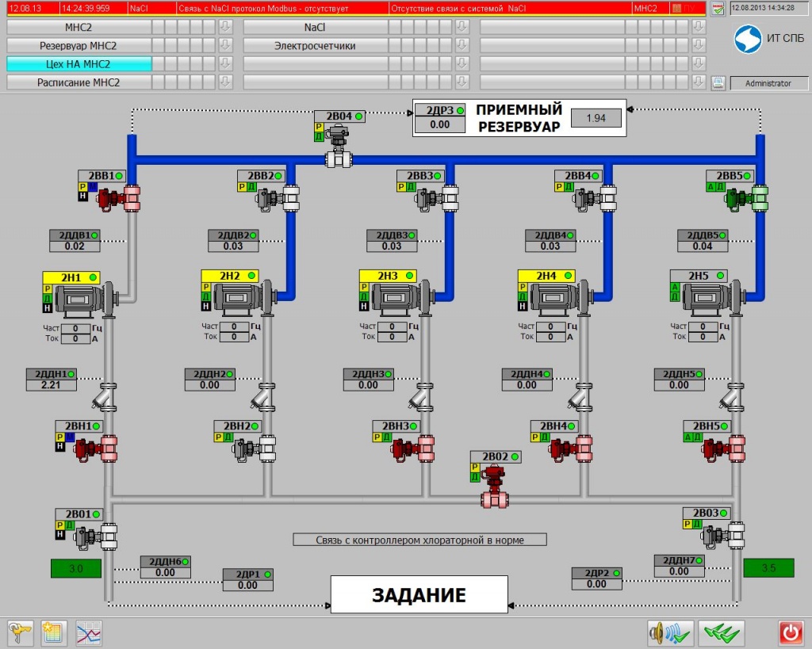Select the 2ВВ2 inlet valve symbol
Viewport: 812px width, 649px height.
[278, 198]
